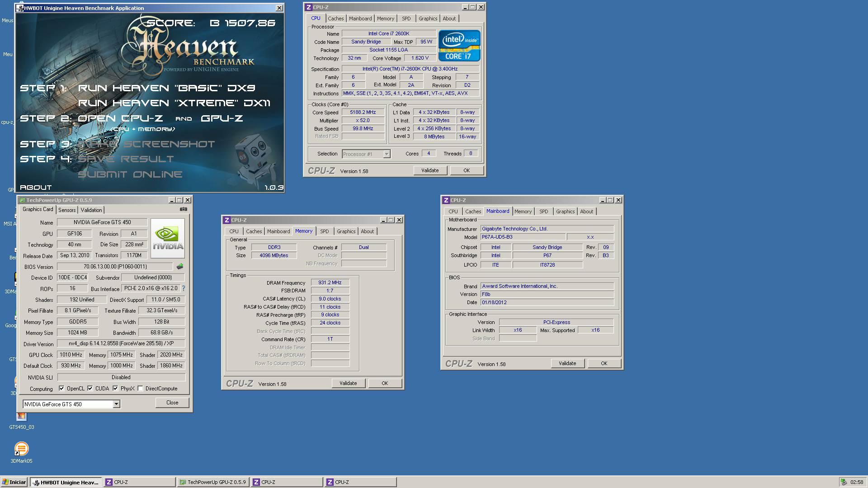868x488 pixels.
Task: Click the CPU-Z Z icon in Memory window title
Action: [x=227, y=220]
